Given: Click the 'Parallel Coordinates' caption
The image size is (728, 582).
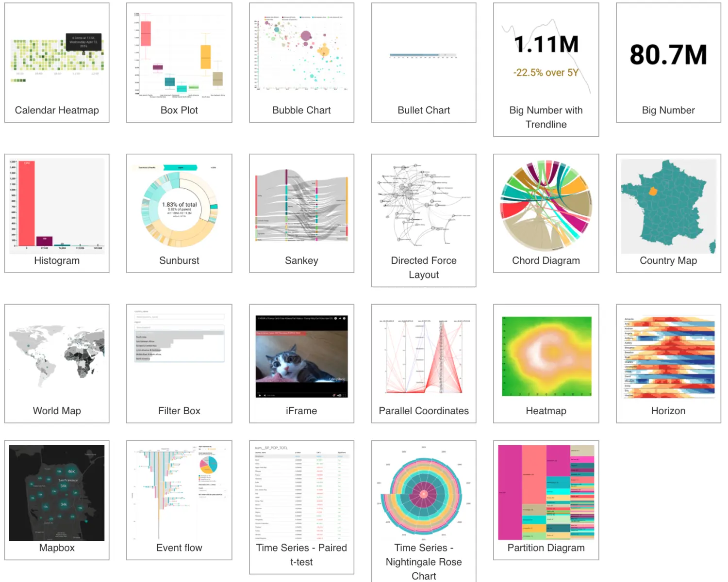Looking at the screenshot, I should pyautogui.click(x=424, y=411).
